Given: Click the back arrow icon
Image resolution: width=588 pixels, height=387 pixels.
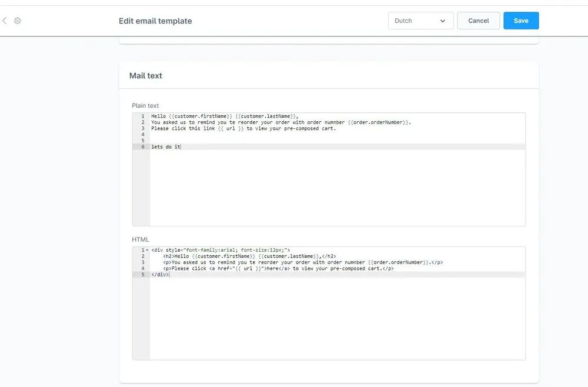Looking at the screenshot, I should tap(5, 21).
